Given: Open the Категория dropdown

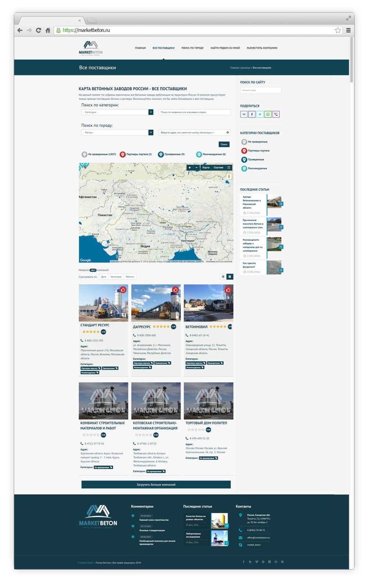Looking at the screenshot, I should click(117, 112).
